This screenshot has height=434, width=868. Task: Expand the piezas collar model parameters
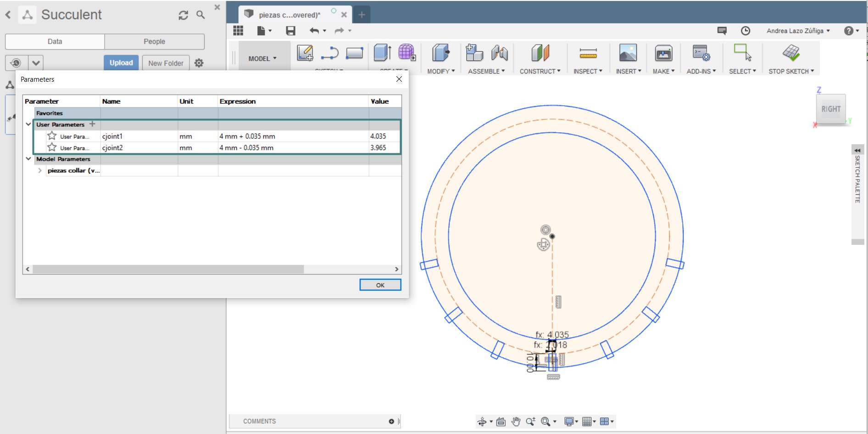[40, 170]
